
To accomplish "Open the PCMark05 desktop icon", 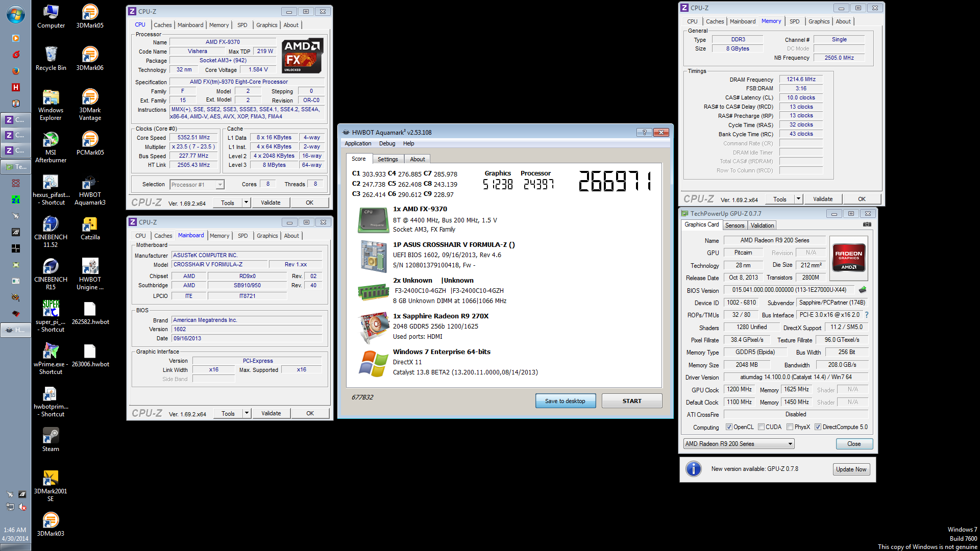I will point(90,143).
